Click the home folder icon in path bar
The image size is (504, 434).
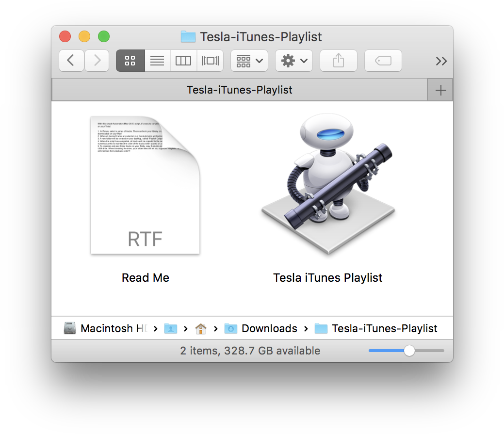[200, 329]
